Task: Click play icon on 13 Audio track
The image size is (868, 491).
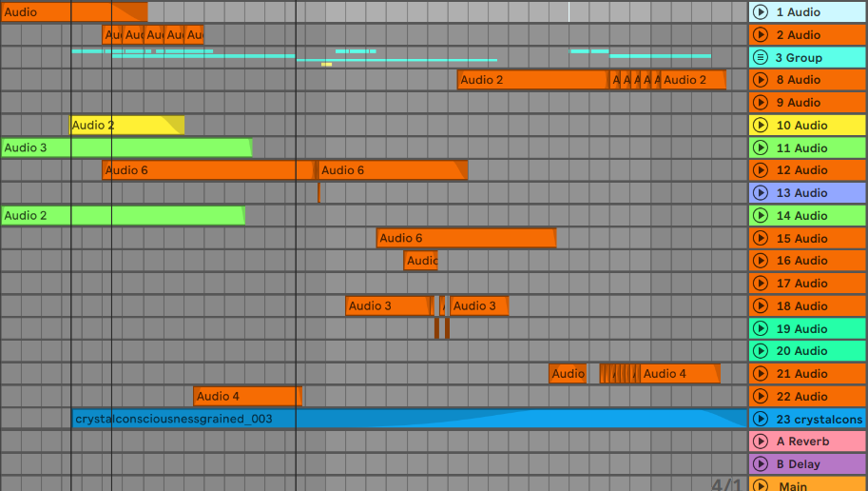Action: [761, 193]
